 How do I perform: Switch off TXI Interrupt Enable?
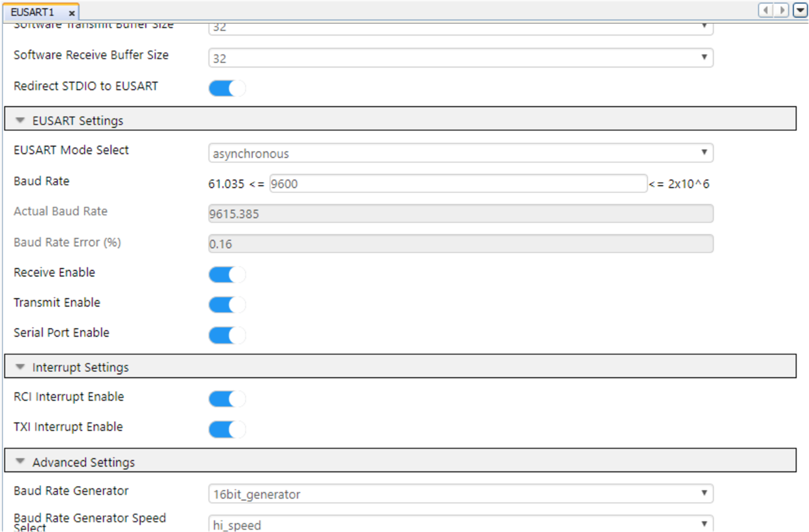coord(227,429)
